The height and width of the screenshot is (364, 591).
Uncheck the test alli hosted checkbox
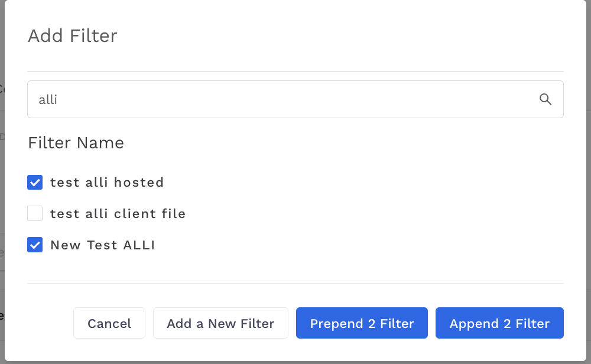click(35, 183)
